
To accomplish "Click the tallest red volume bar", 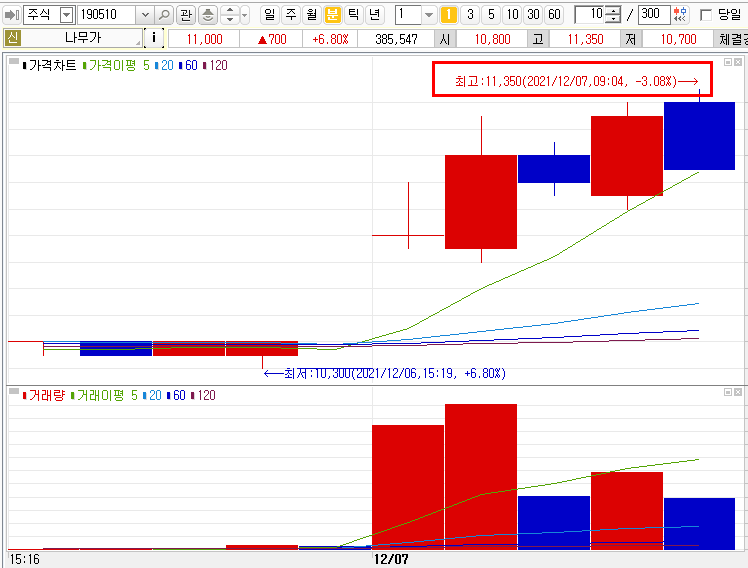I will coord(481,477).
